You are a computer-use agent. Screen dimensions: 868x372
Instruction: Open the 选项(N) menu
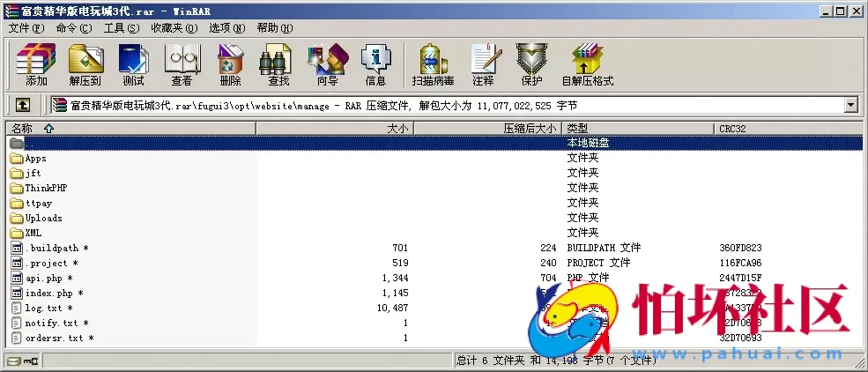227,28
